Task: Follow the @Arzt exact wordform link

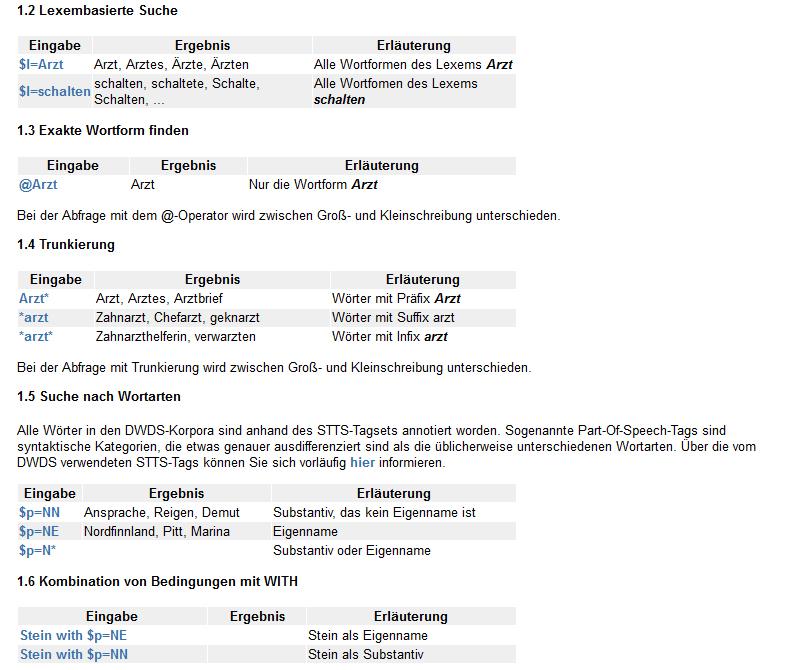Action: (x=38, y=185)
